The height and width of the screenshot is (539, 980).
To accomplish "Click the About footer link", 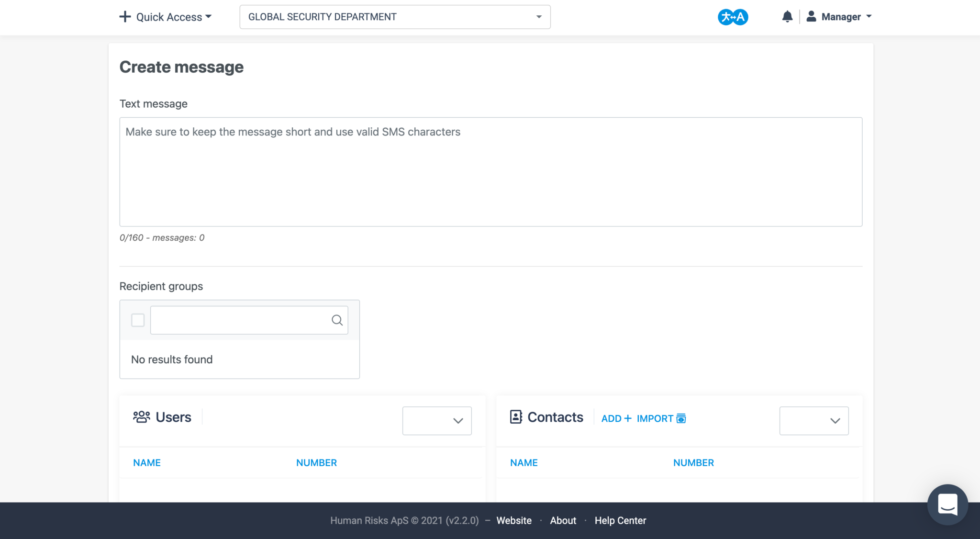I will pos(563,520).
